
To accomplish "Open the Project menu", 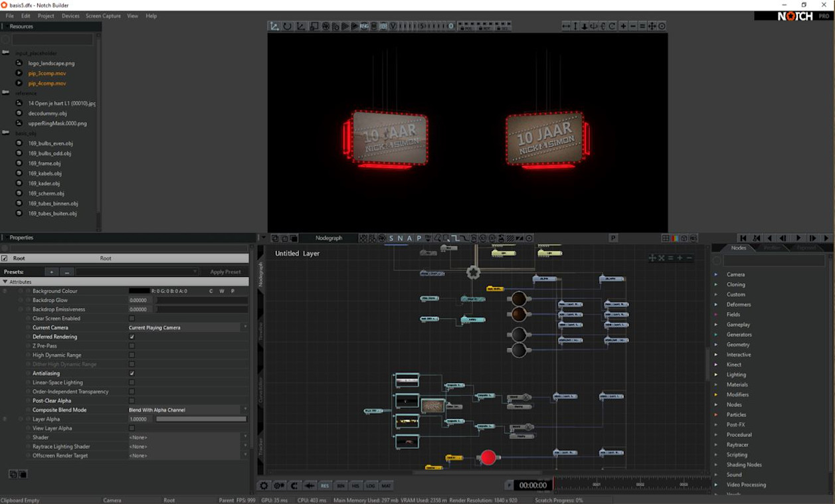I will point(46,16).
